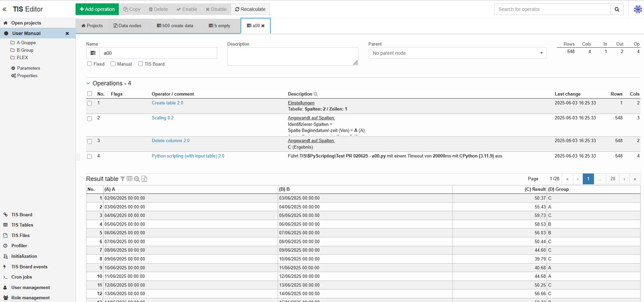Open Initialization in sidebar

[24, 256]
